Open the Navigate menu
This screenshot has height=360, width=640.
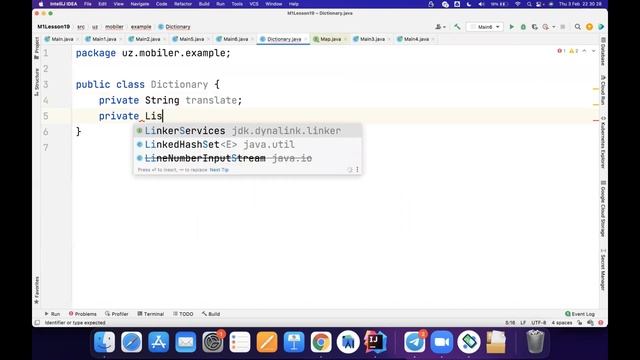click(140, 4)
